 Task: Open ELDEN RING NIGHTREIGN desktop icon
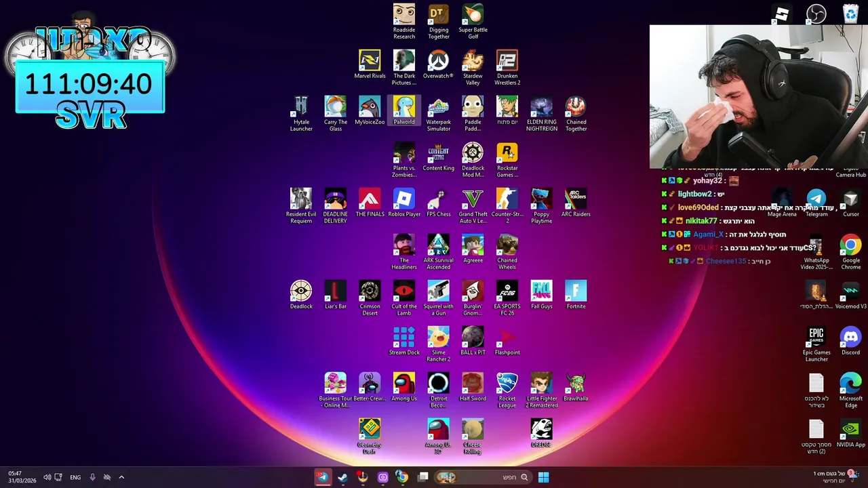[541, 114]
